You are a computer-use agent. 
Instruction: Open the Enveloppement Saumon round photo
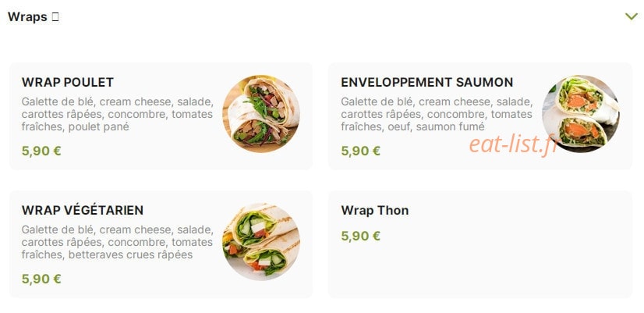581,114
